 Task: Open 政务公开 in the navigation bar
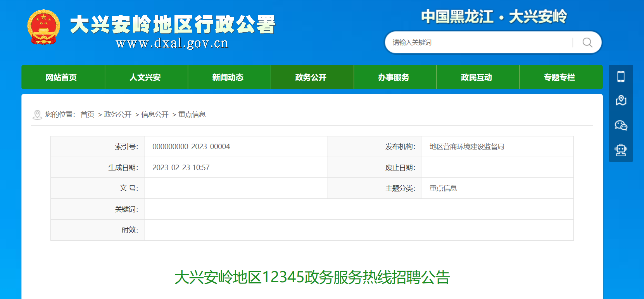click(x=311, y=77)
